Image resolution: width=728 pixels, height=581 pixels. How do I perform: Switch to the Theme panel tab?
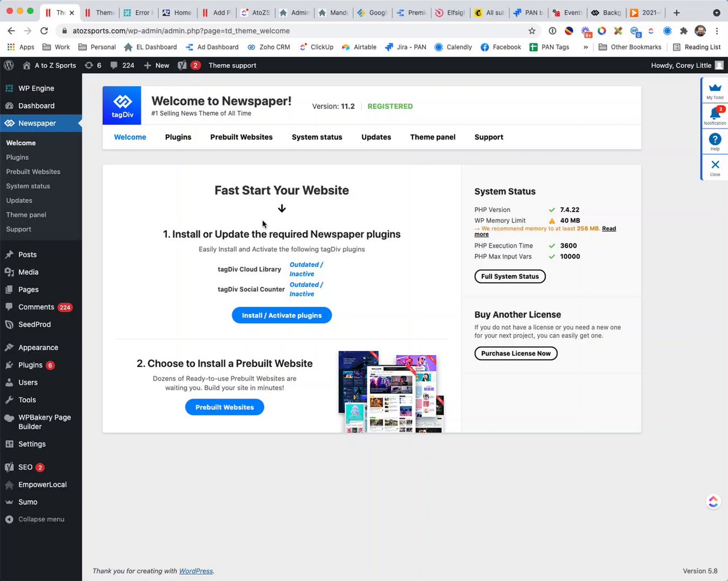coord(433,137)
